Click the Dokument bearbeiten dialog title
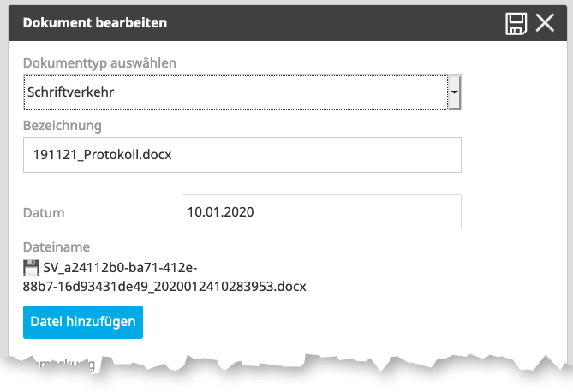573x392 pixels. point(95,23)
